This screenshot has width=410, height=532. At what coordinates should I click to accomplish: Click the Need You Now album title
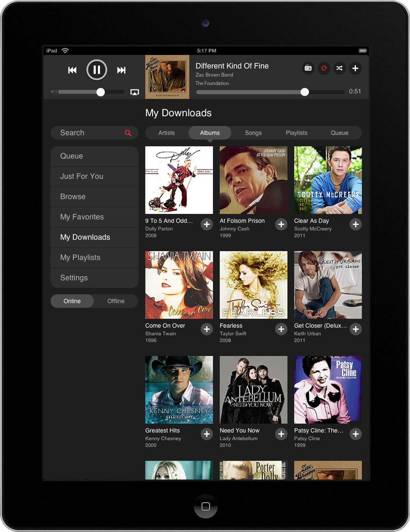tap(239, 431)
